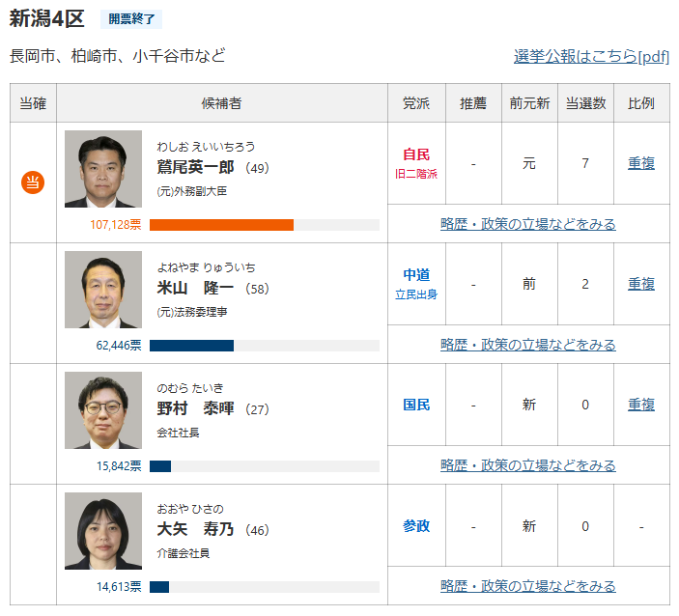Screen dimensions: 679x616
Task: Select the candidate name 野村 泰暉
Action: click(x=195, y=408)
